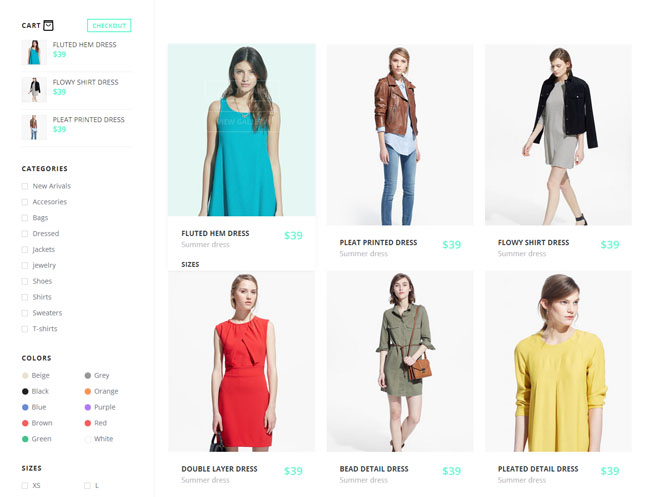650x497 pixels.
Task: Click the shopping cart bag icon
Action: click(48, 26)
